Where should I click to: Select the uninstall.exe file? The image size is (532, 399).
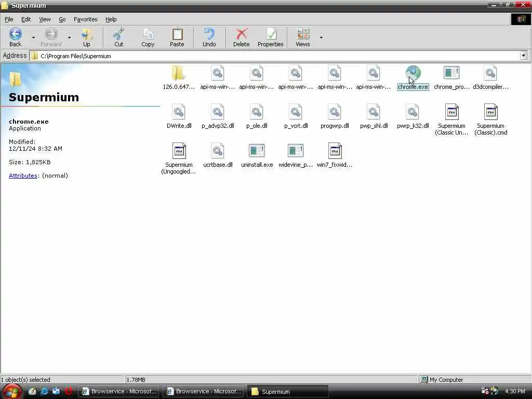coord(257,155)
